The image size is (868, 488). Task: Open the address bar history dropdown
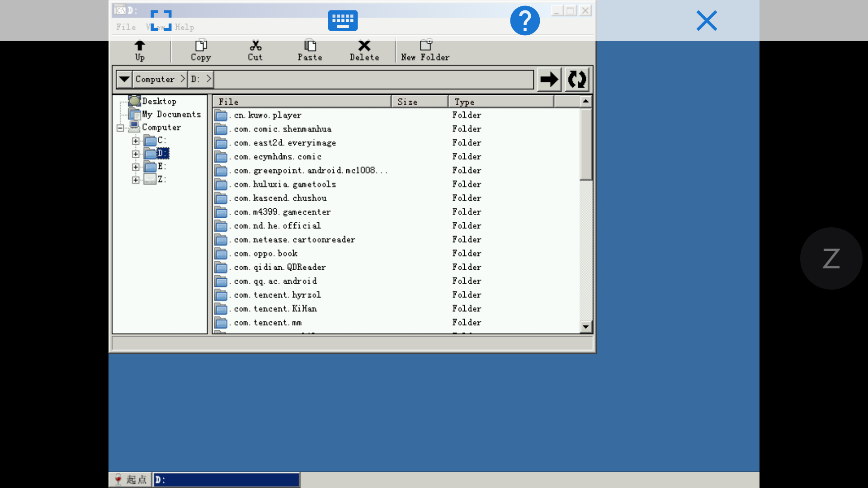124,80
